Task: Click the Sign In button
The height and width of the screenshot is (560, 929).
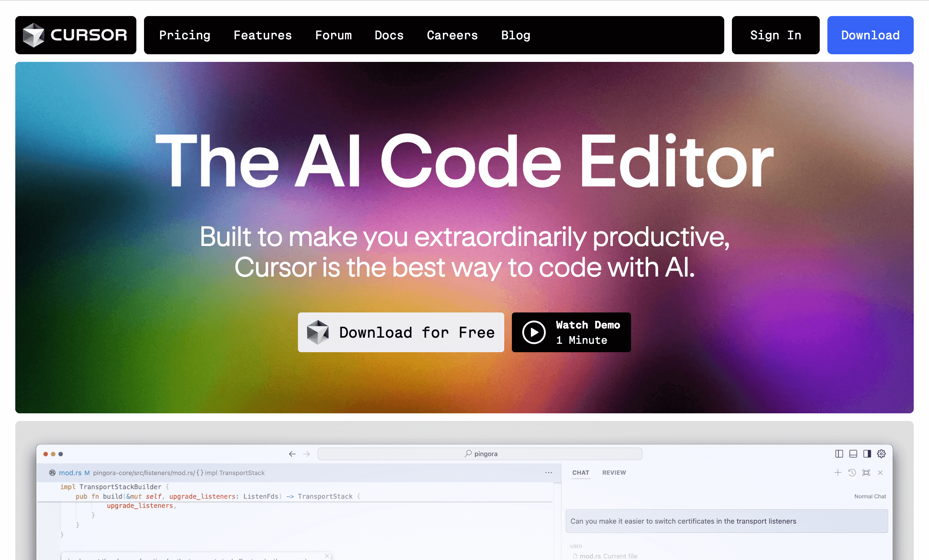Action: [775, 35]
